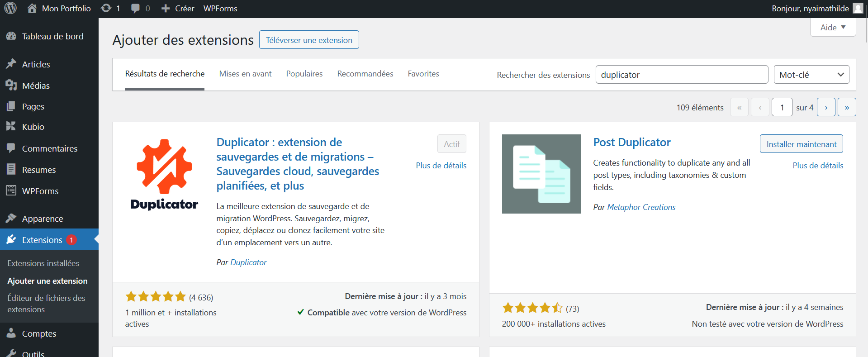Click the Commentaires speech bubble icon
This screenshot has width=868, height=357.
[x=11, y=148]
